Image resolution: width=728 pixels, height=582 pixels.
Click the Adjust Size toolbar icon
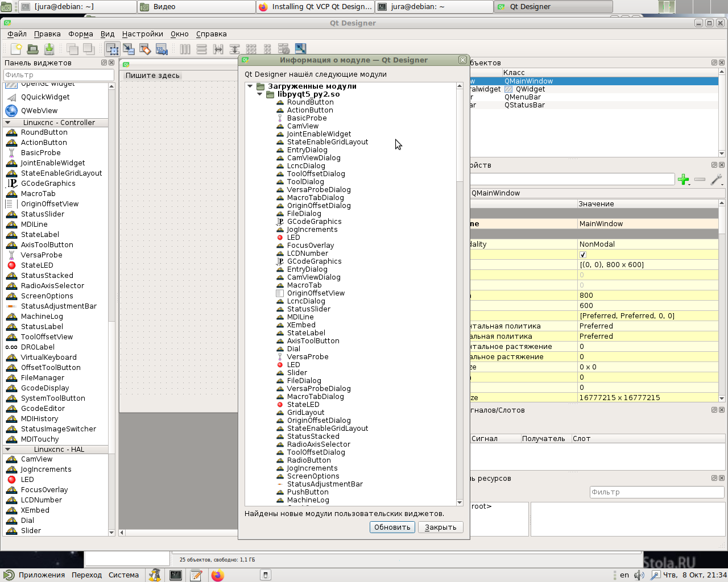click(301, 49)
